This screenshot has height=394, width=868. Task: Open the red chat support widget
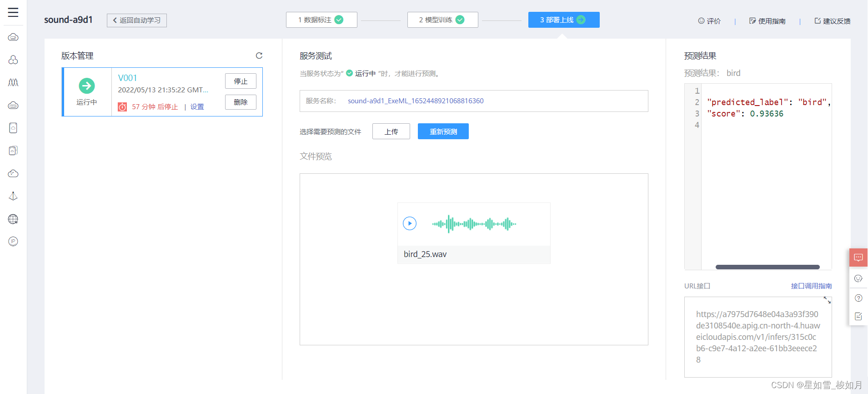pyautogui.click(x=858, y=258)
